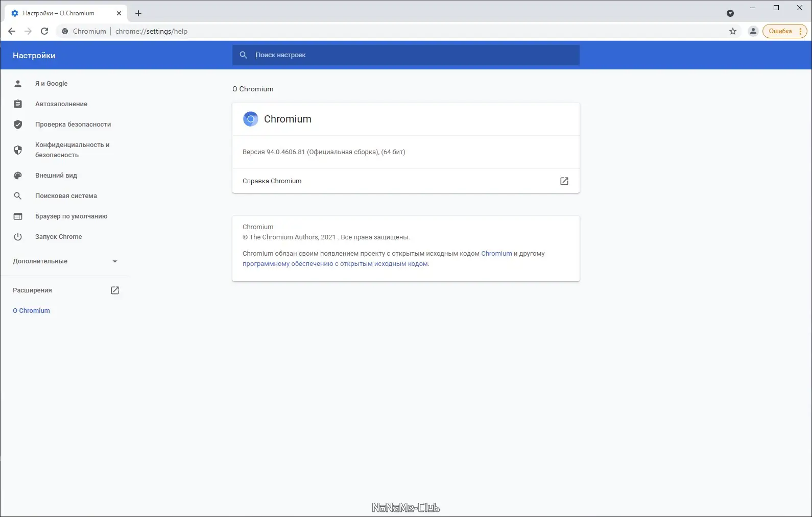
Task: Click the privacy shield icon
Action: 18,150
